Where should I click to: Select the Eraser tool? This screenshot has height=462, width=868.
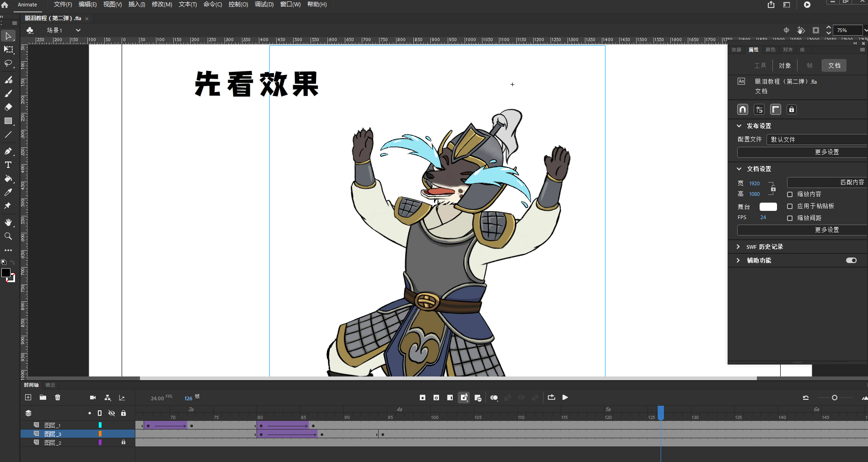pyautogui.click(x=8, y=107)
